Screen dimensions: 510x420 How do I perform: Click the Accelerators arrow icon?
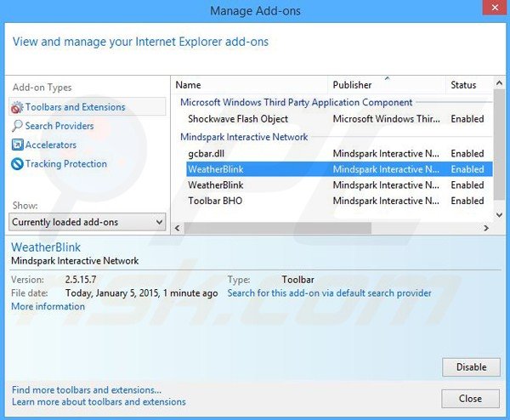click(x=17, y=145)
